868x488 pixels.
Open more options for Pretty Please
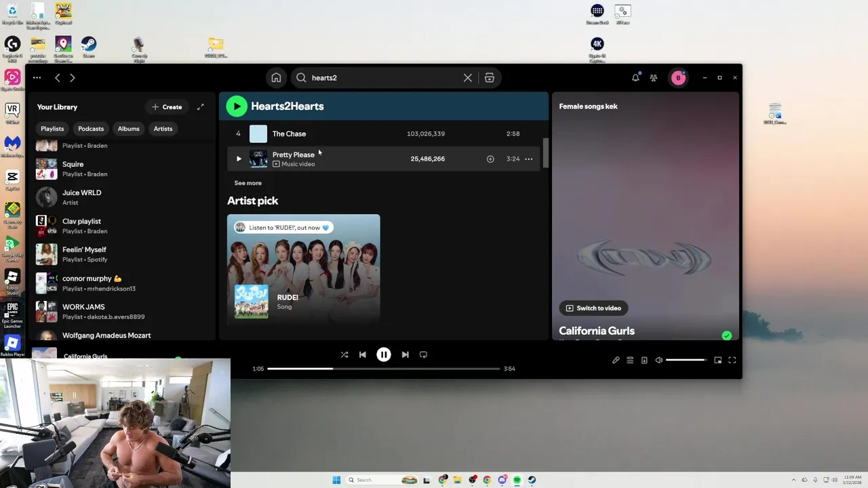point(529,159)
